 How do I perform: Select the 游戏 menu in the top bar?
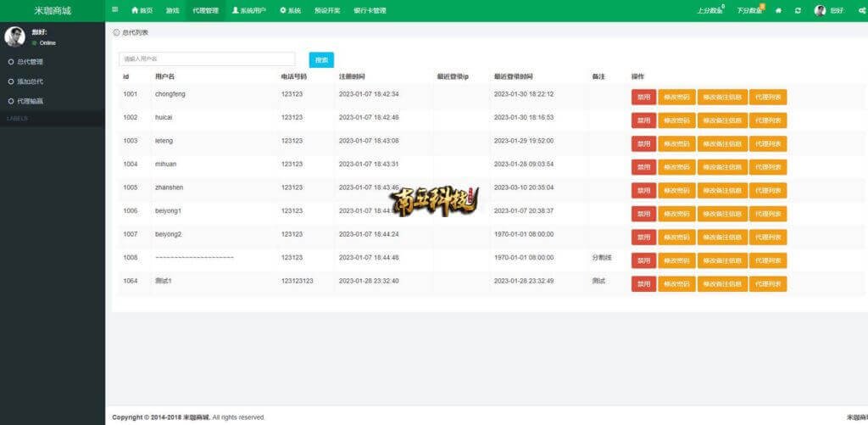pos(172,11)
